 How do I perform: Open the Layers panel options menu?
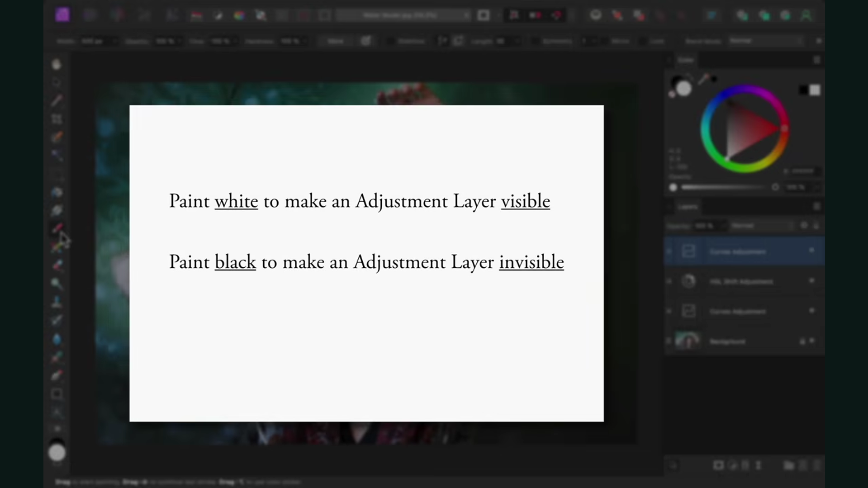[x=816, y=207]
